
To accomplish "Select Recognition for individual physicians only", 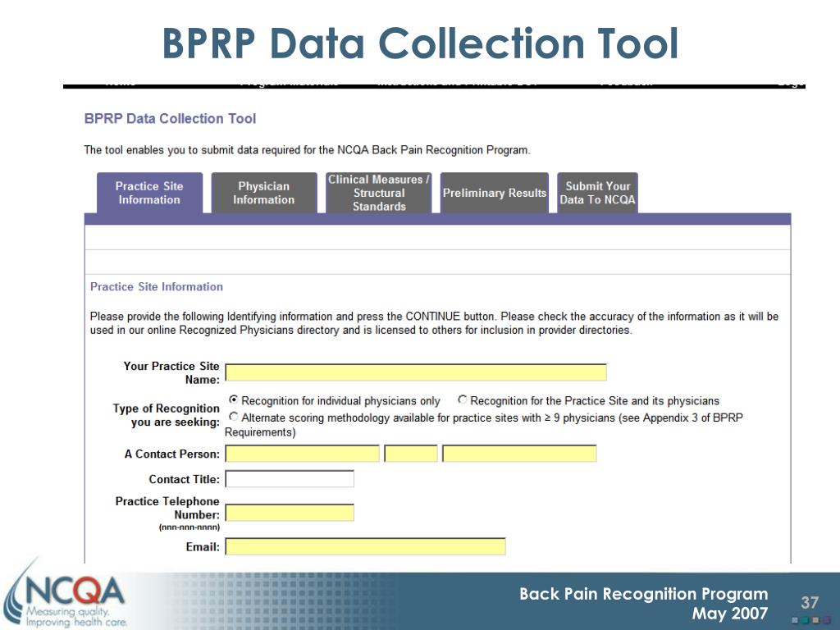I will (x=234, y=399).
